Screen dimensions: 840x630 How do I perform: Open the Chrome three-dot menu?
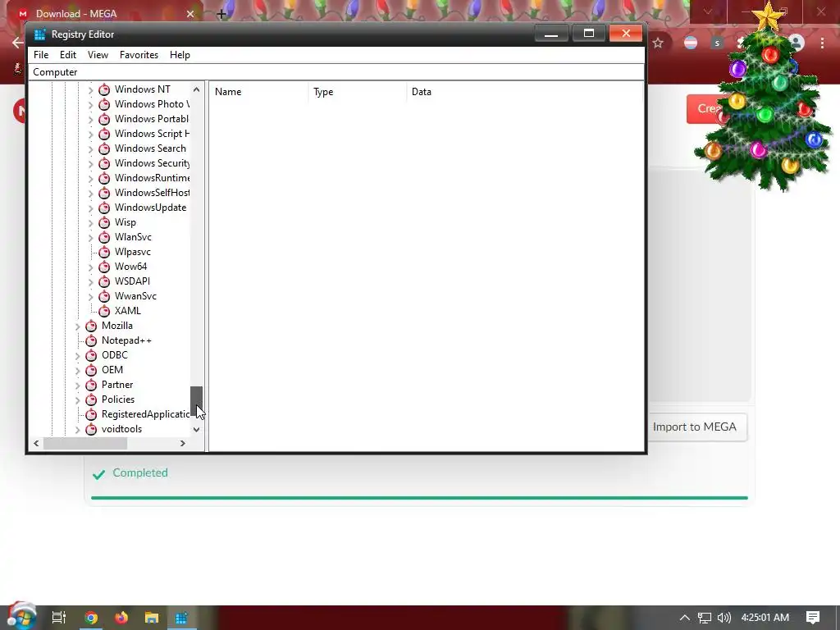click(822, 43)
